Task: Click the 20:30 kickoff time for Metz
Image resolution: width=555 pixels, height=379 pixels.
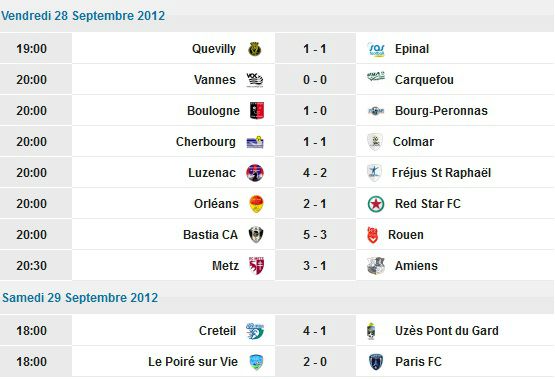Action: 32,266
